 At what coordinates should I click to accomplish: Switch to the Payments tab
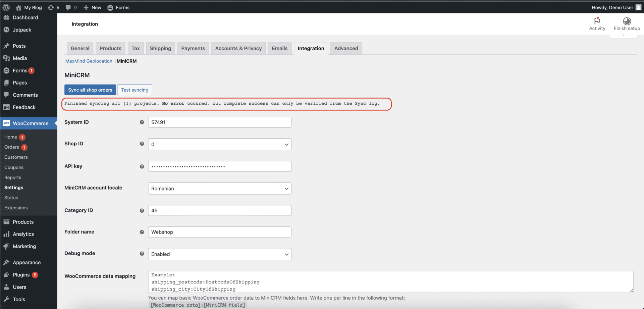point(193,48)
